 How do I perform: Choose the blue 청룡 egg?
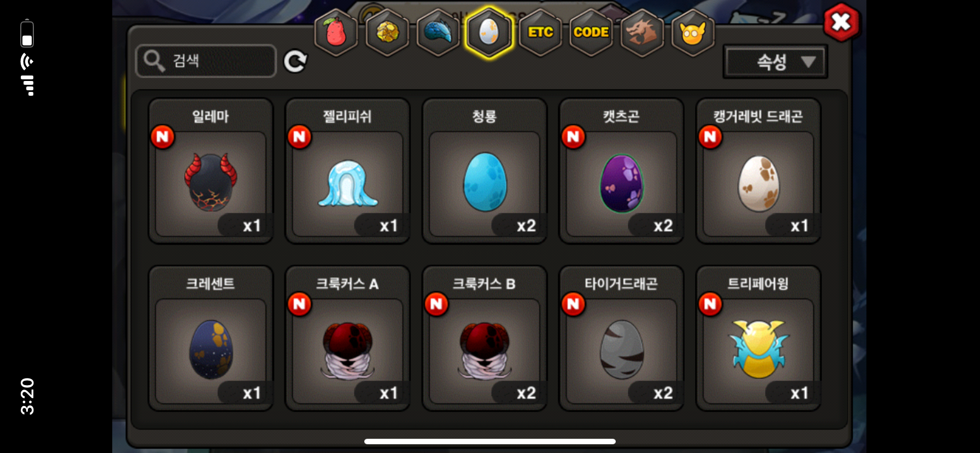tap(485, 171)
